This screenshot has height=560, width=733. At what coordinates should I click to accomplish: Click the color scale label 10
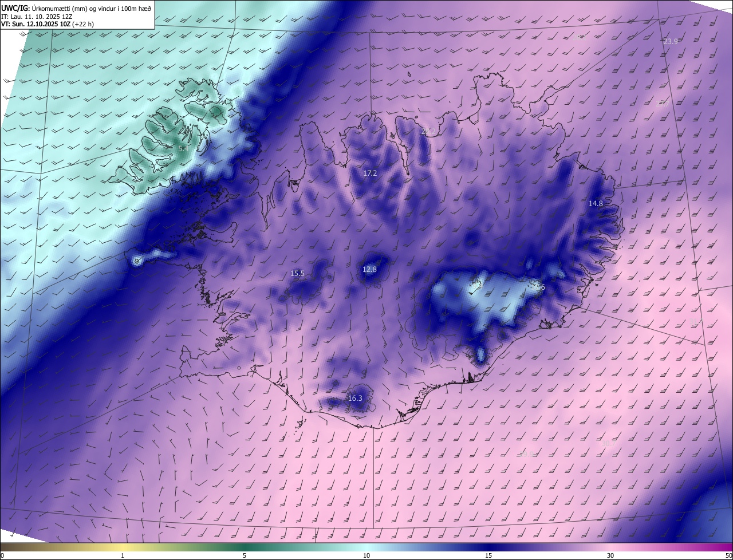(366, 555)
